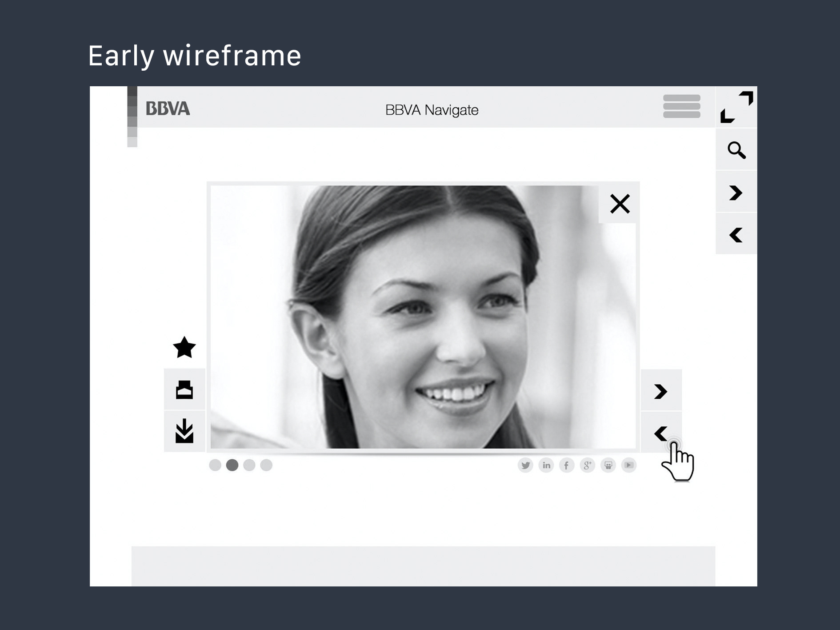
Task: Open the hamburger menu in header
Action: tap(681, 106)
